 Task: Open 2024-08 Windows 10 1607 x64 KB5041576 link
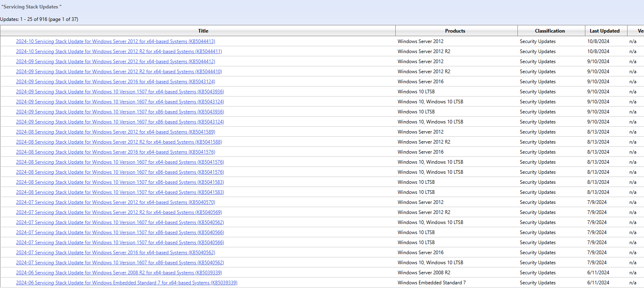click(120, 162)
